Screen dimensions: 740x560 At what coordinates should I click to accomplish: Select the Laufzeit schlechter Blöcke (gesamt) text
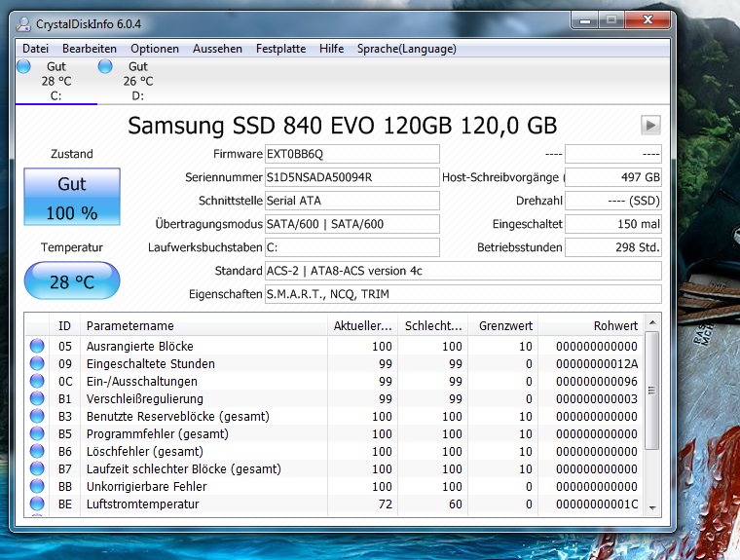[x=184, y=468]
